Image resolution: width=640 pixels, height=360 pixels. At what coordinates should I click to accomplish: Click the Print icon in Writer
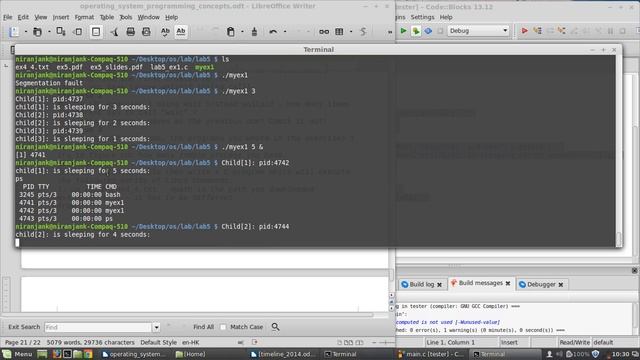tap(131, 31)
